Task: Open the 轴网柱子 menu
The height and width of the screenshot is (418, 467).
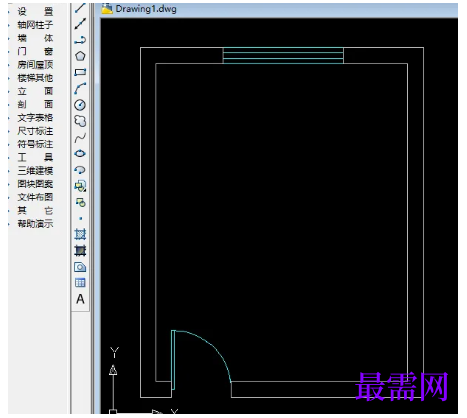Action: [x=35, y=25]
